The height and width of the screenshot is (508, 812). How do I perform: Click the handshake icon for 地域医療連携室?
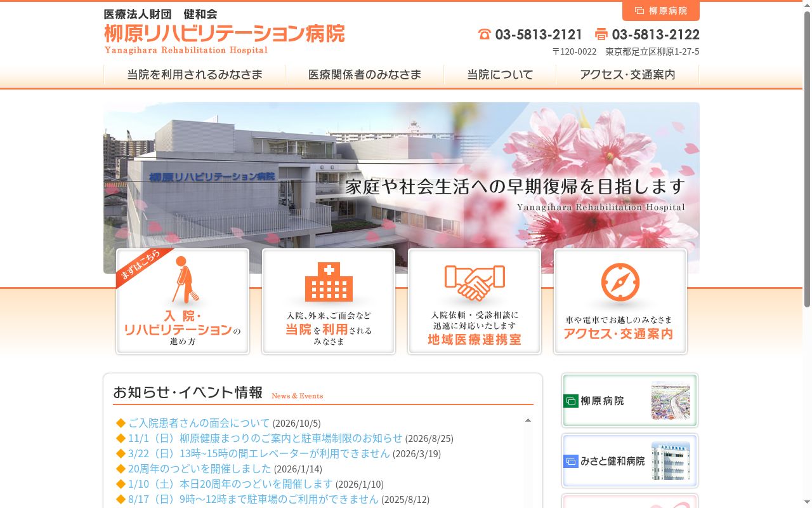coord(475,283)
